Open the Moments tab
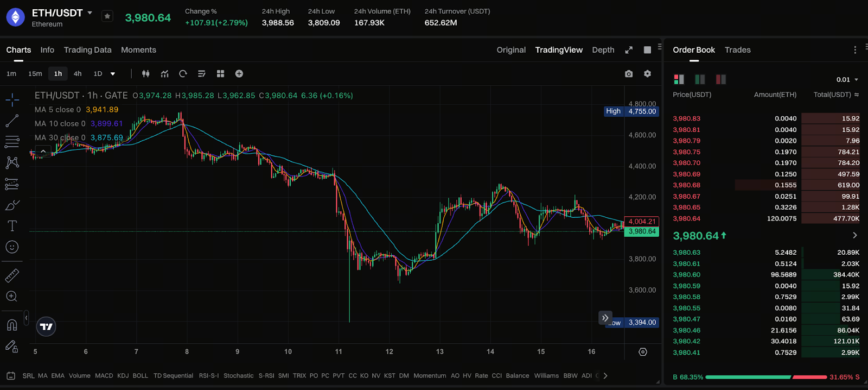The image size is (868, 390). (138, 50)
